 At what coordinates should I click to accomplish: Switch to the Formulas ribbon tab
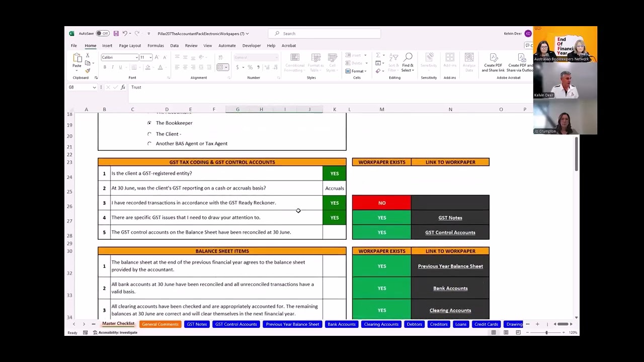click(x=155, y=46)
